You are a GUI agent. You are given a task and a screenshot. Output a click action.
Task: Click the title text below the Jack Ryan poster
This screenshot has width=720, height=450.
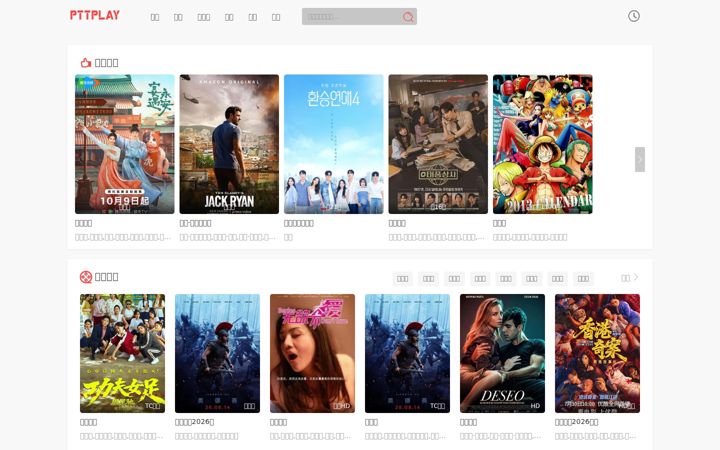click(x=196, y=223)
